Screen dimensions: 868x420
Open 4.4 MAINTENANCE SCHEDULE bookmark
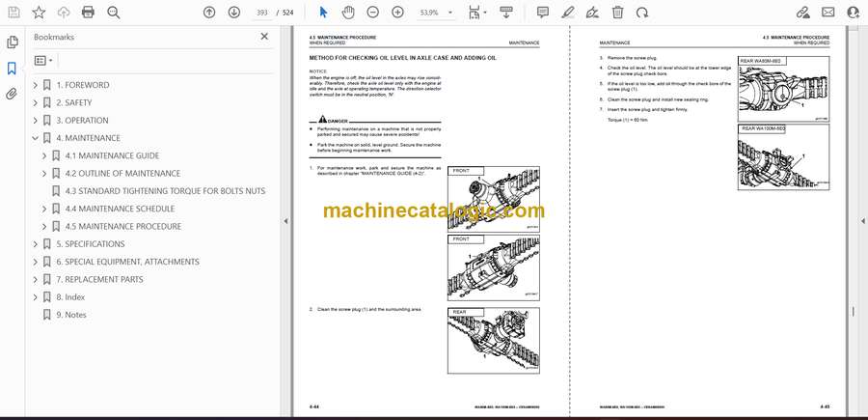click(x=120, y=209)
